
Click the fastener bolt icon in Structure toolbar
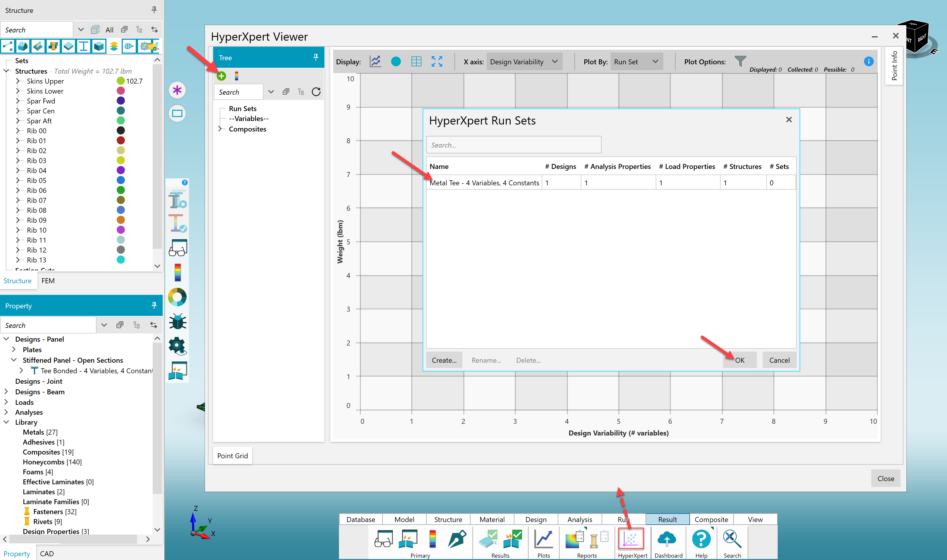point(53,46)
